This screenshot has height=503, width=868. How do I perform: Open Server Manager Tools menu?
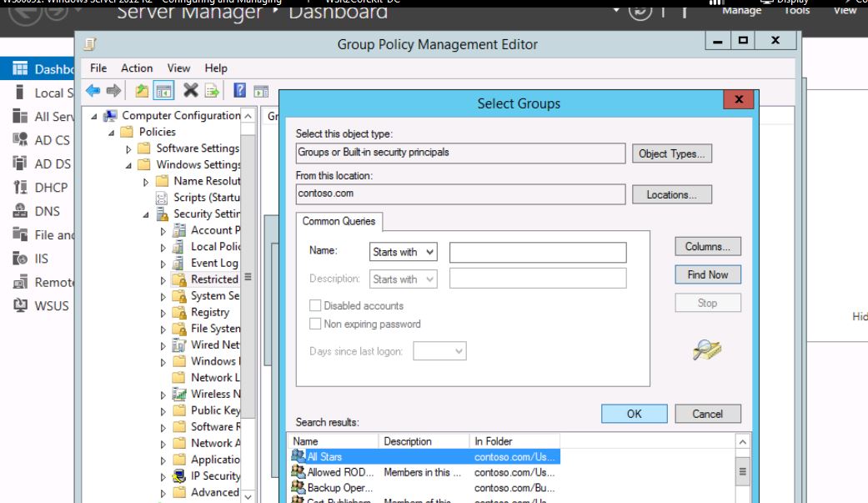(797, 10)
